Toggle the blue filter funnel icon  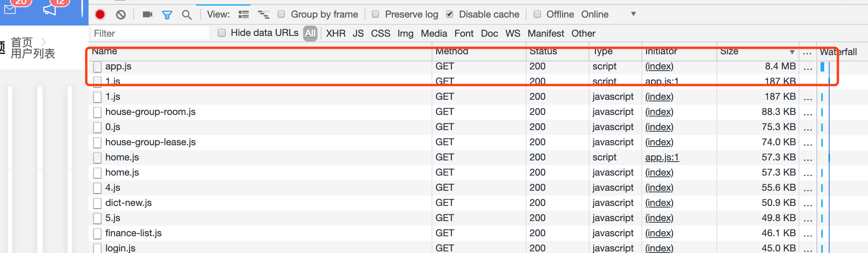(167, 15)
